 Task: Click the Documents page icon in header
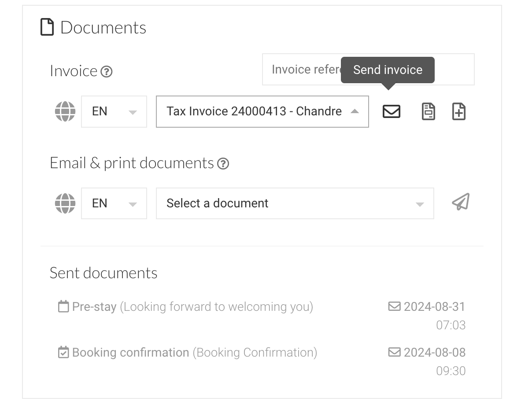coord(47,27)
